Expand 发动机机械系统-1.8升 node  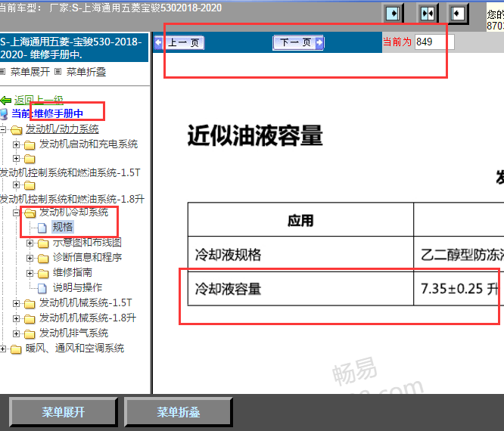click(x=16, y=318)
